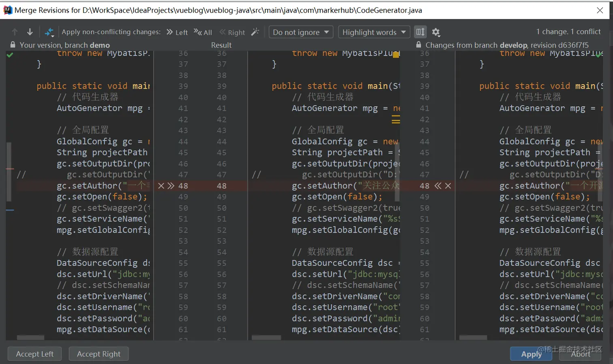Viewport: 613px width, 364px height.
Task: Click line number 48 in right gutter
Action: (424, 186)
